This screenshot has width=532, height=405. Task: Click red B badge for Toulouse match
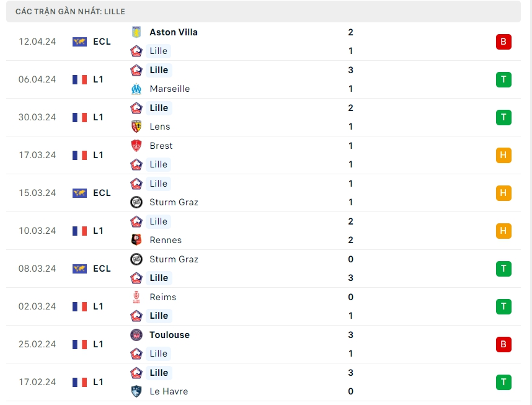503,344
